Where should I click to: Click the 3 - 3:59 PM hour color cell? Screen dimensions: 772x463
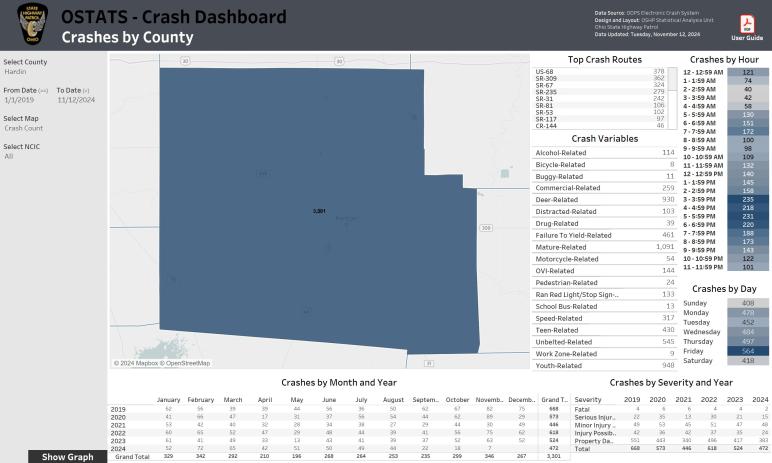[x=746, y=199]
